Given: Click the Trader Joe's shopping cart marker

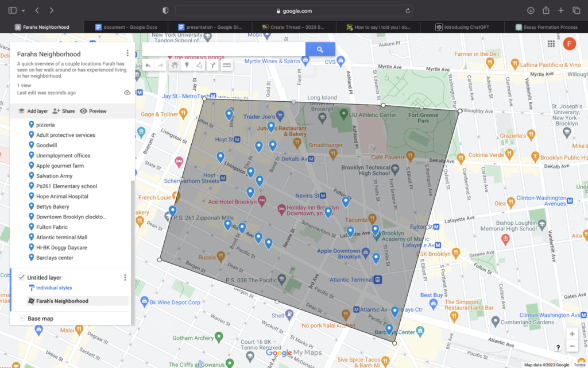Looking at the screenshot, I should [x=280, y=115].
